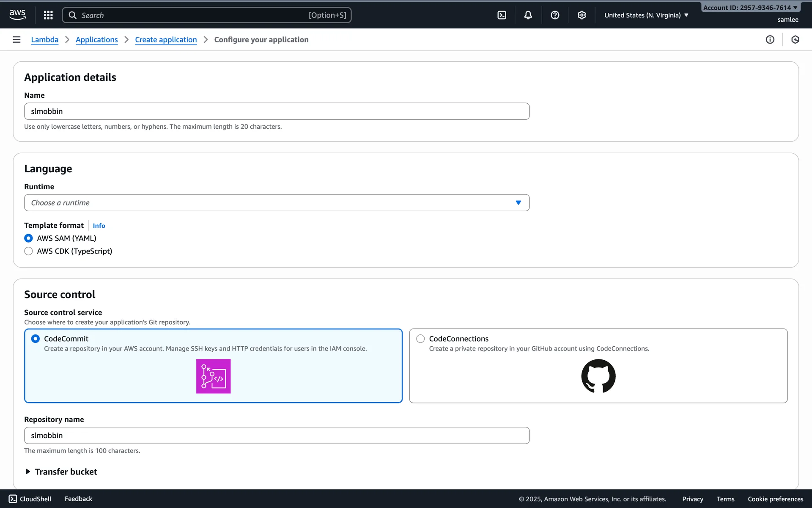Open the notifications bell
812x508 pixels.
527,15
